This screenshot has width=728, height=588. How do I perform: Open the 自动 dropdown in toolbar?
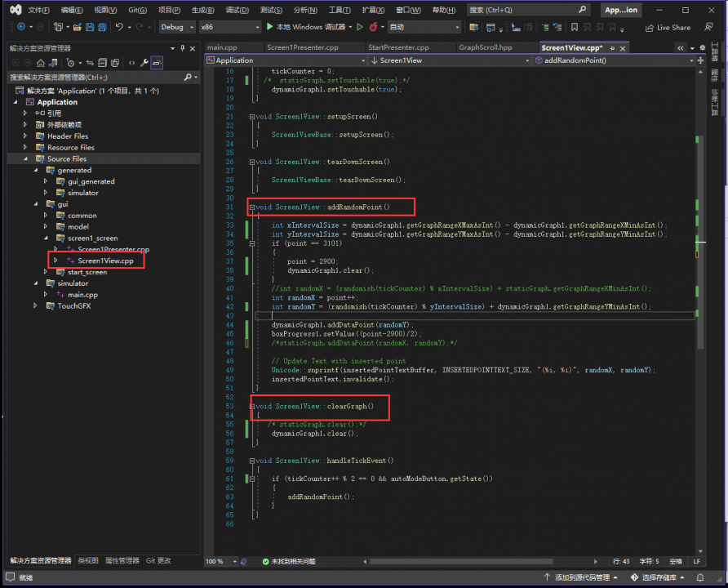[424, 27]
